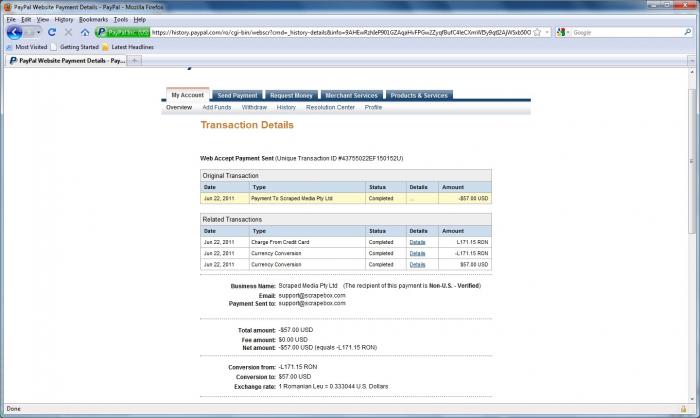Click the Withdraw link

254,107
